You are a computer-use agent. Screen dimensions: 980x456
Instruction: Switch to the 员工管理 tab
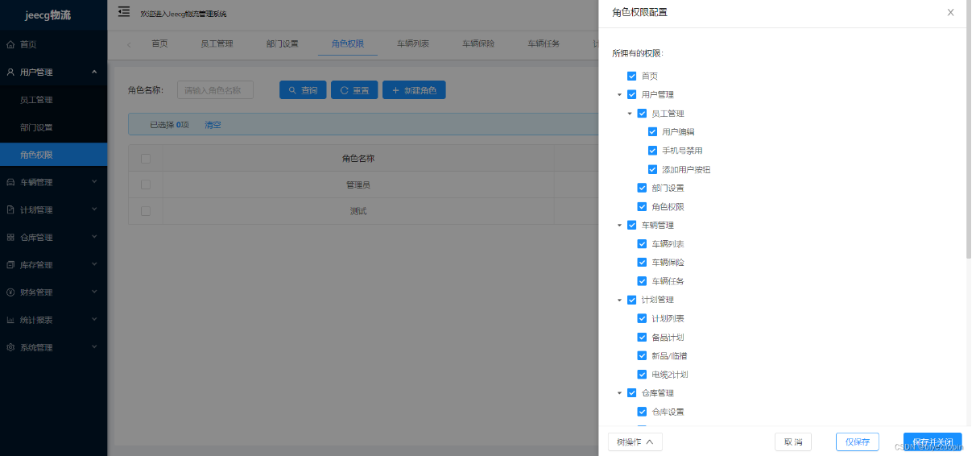(217, 44)
